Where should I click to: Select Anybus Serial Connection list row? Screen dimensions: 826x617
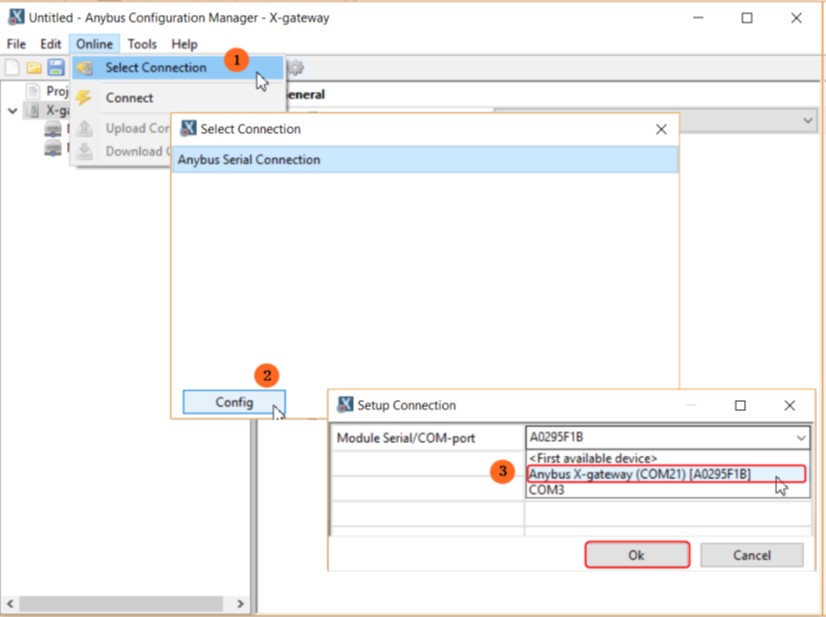click(x=425, y=160)
